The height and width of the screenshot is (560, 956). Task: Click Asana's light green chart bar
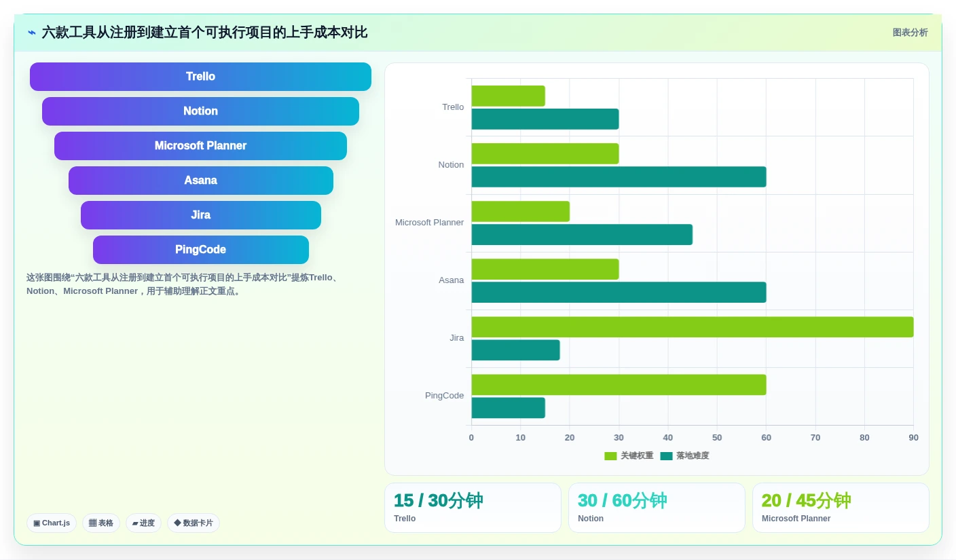coord(545,269)
